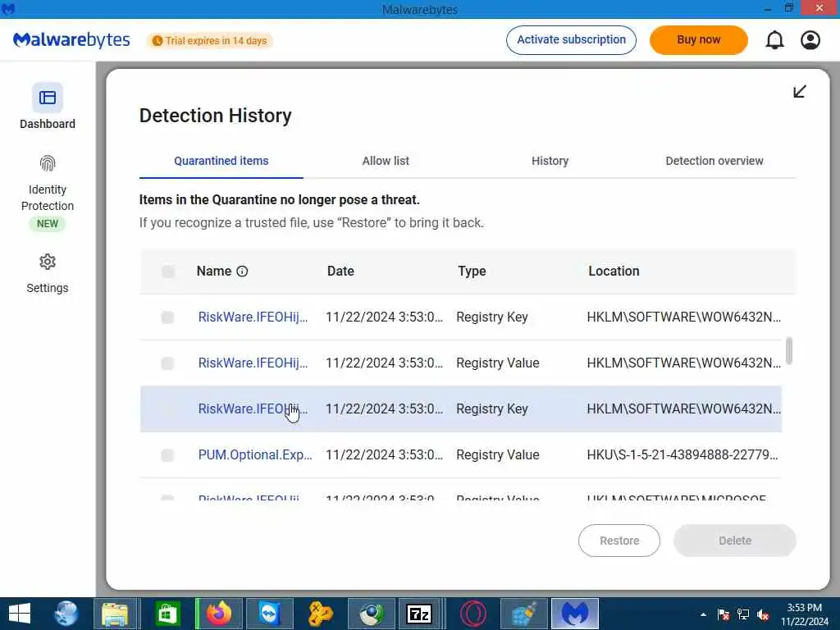The height and width of the screenshot is (630, 840).
Task: Launch Firefox from the taskbar
Action: (218, 614)
